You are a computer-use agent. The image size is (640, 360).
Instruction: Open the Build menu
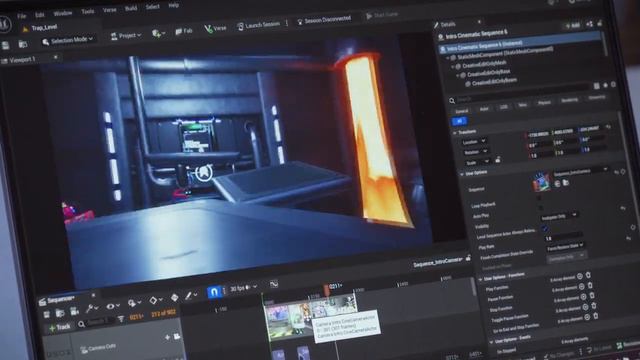(131, 8)
